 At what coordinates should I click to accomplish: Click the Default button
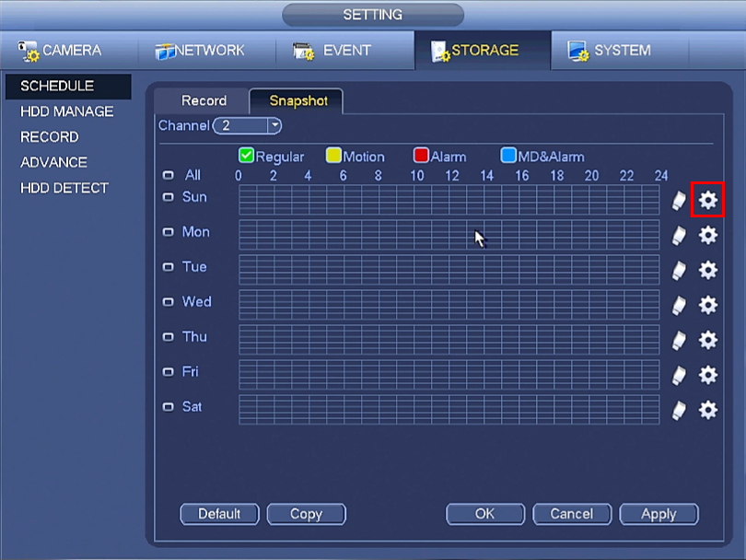pos(219,514)
